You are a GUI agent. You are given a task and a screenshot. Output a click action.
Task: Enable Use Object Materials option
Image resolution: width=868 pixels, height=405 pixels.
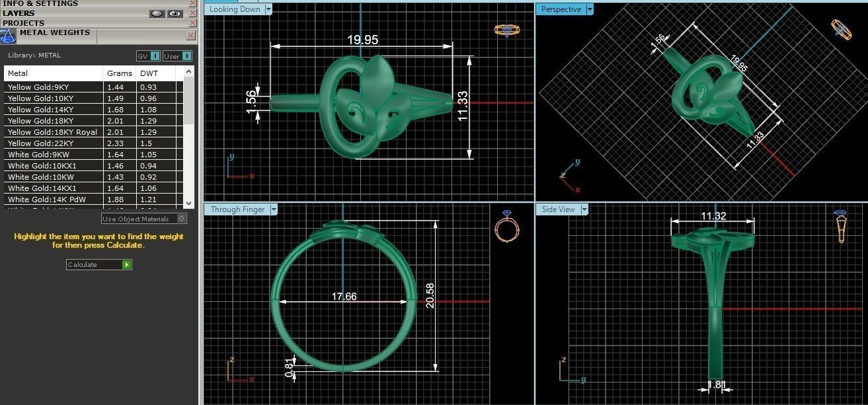(x=144, y=219)
